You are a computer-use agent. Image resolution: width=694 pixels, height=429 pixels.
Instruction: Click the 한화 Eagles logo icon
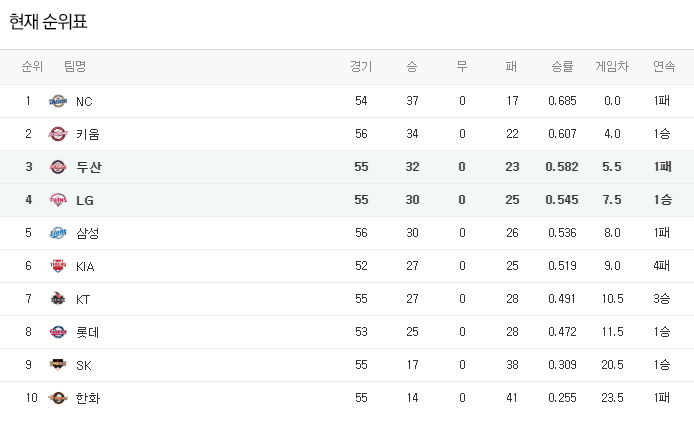tap(58, 398)
